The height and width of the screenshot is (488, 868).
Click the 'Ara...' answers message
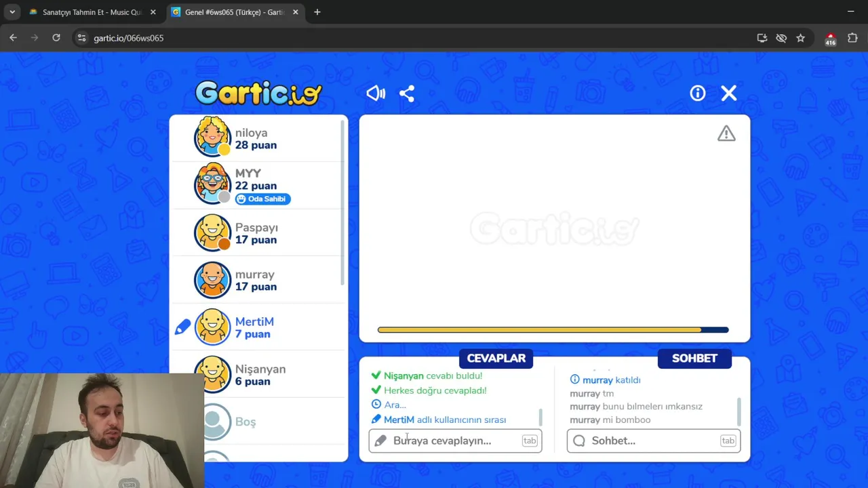pos(395,405)
